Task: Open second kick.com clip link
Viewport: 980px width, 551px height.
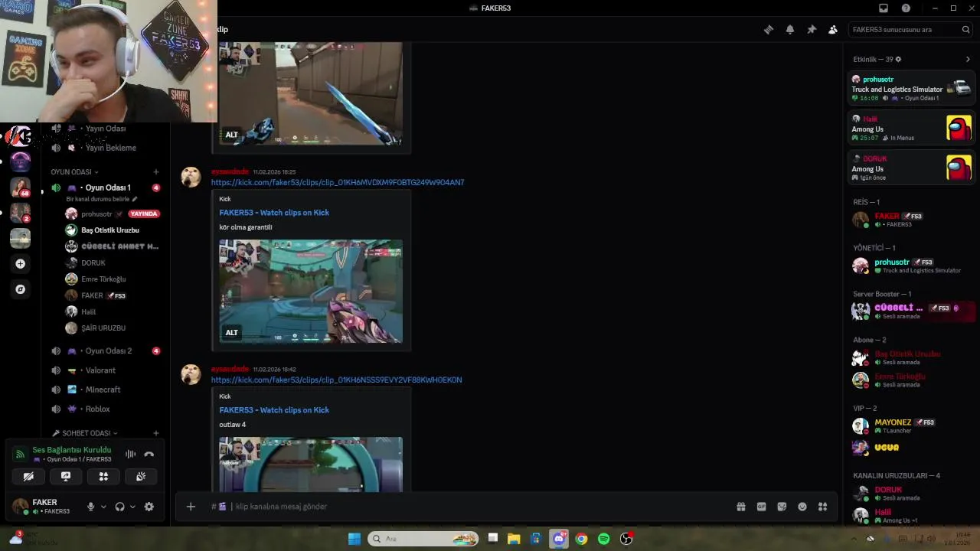Action: coord(336,380)
